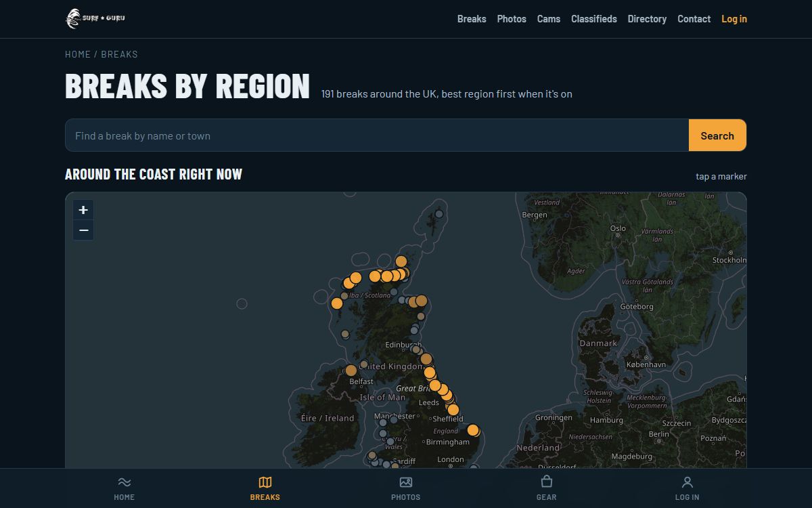Click the orange Search button
Screen dimensions: 812x508
coord(717,135)
